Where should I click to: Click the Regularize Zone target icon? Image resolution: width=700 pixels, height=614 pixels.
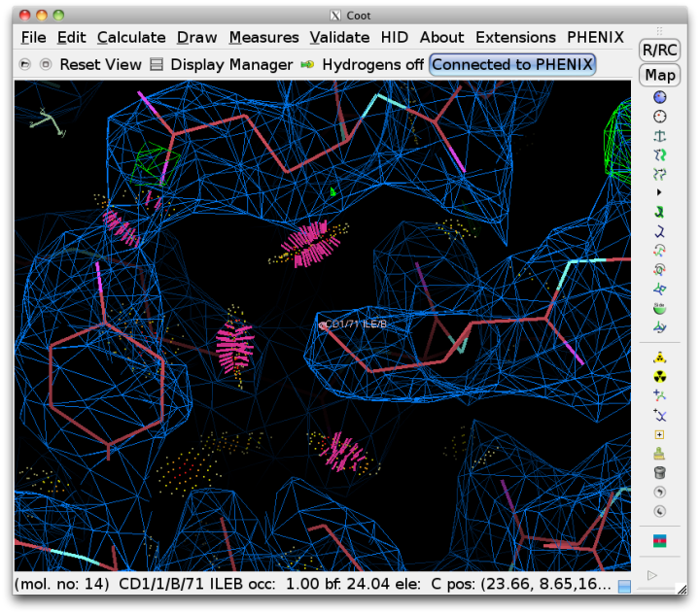pos(660,117)
